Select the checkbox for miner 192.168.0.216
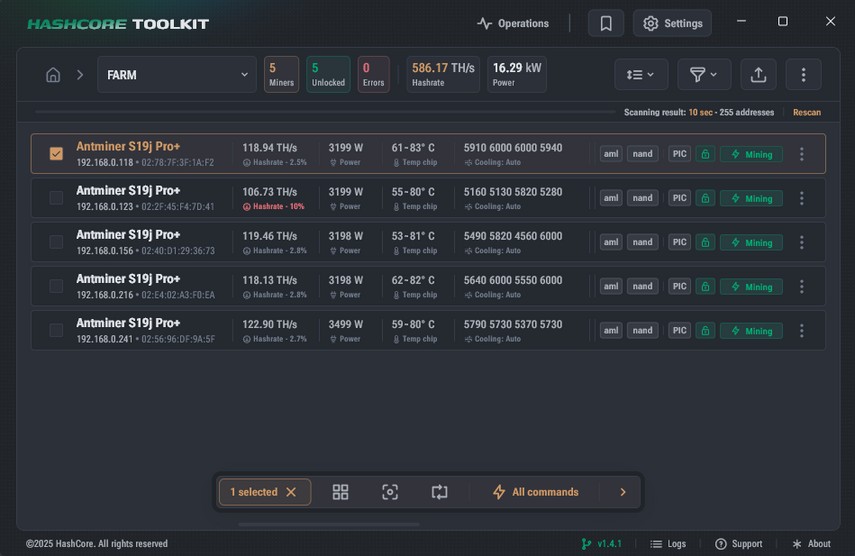Screen dimensions: 855x556 pos(56,286)
